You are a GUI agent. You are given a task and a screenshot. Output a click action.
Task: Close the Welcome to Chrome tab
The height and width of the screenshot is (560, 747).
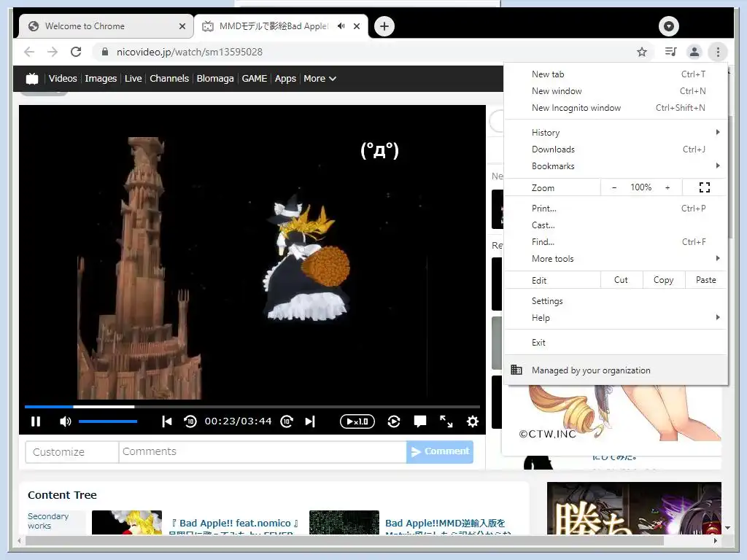point(182,26)
